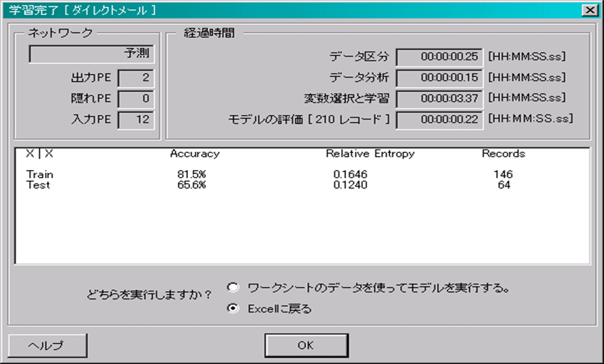Screen dimensions: 604x364
Task: Click the データ分析 elapsed time field
Action: (x=439, y=78)
